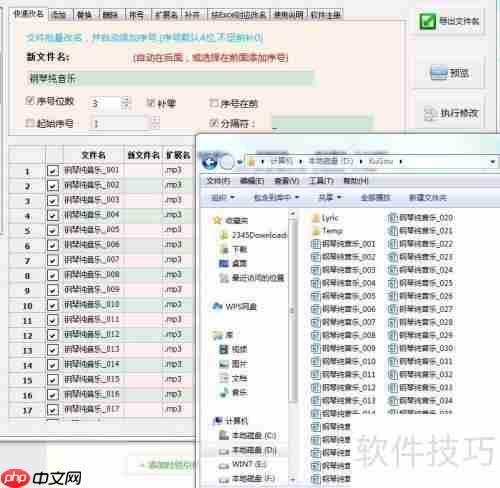500x488 pixels.
Task: Uncheck row 1 checkbox for 钢琴纯音乐_001
Action: pyautogui.click(x=53, y=171)
